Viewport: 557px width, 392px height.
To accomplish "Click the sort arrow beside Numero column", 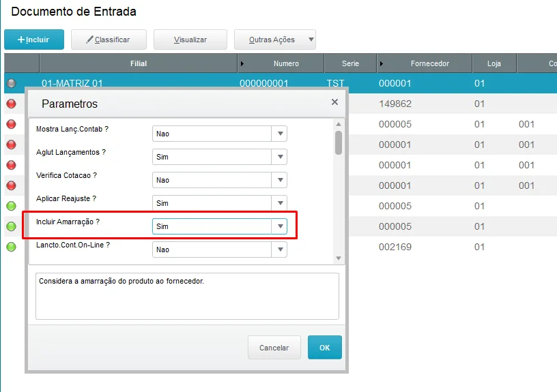I will tap(242, 64).
